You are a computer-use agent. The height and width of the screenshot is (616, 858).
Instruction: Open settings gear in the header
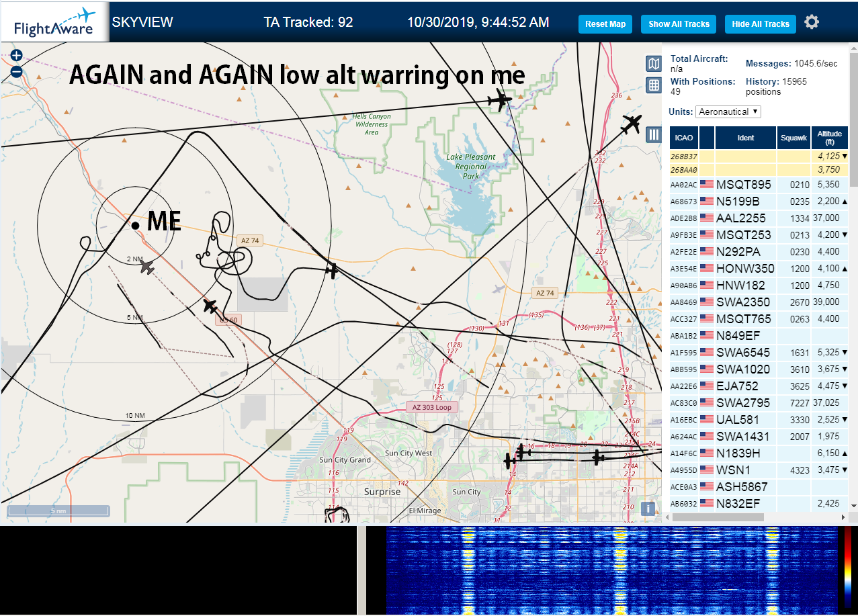812,22
